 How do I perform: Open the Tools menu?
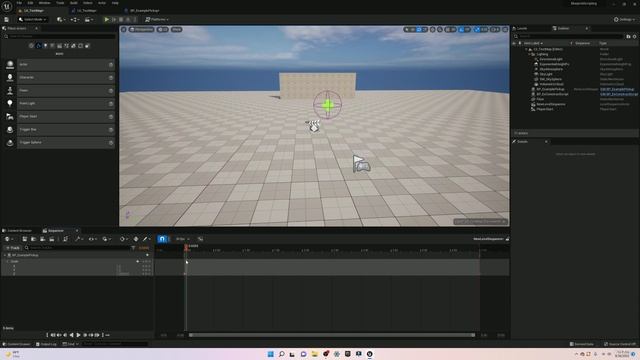pyautogui.click(x=60, y=3)
